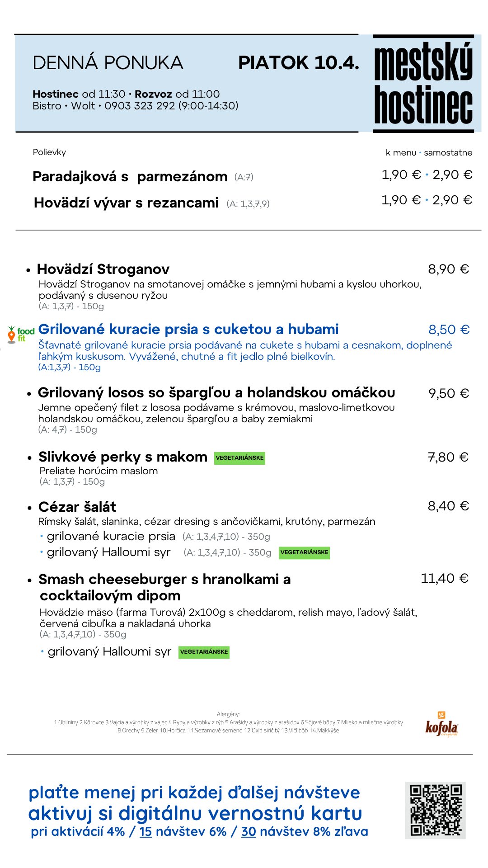Click the Vegetariánske badge under Smash cheeseburger
488x868 pixels.
click(x=204, y=652)
